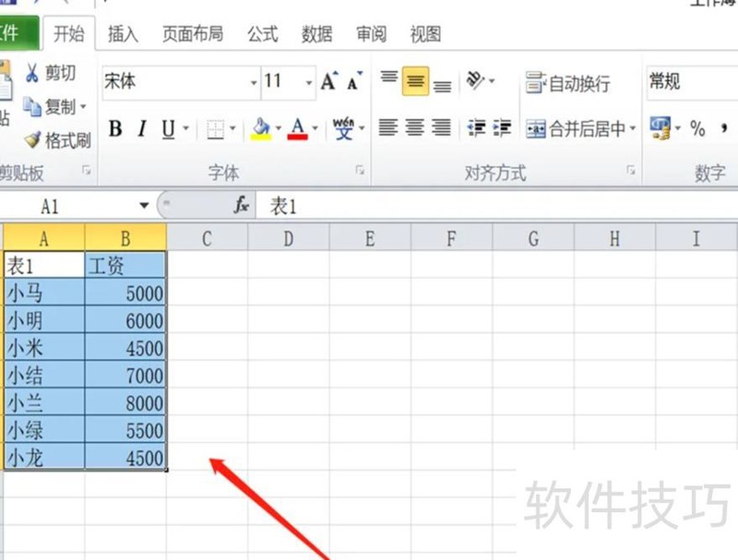Apply cell borders with the border icon
The width and height of the screenshot is (738, 560).
(x=216, y=129)
